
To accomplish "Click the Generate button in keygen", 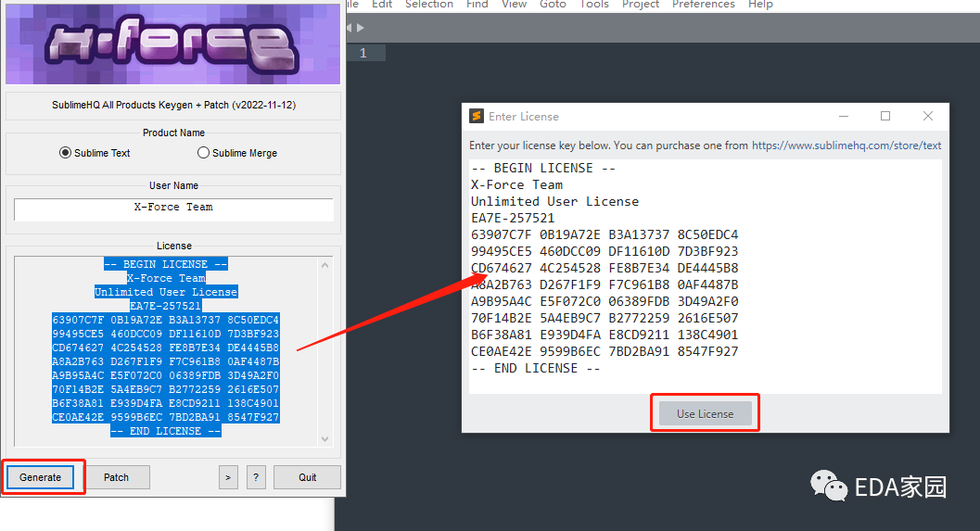I will (41, 477).
